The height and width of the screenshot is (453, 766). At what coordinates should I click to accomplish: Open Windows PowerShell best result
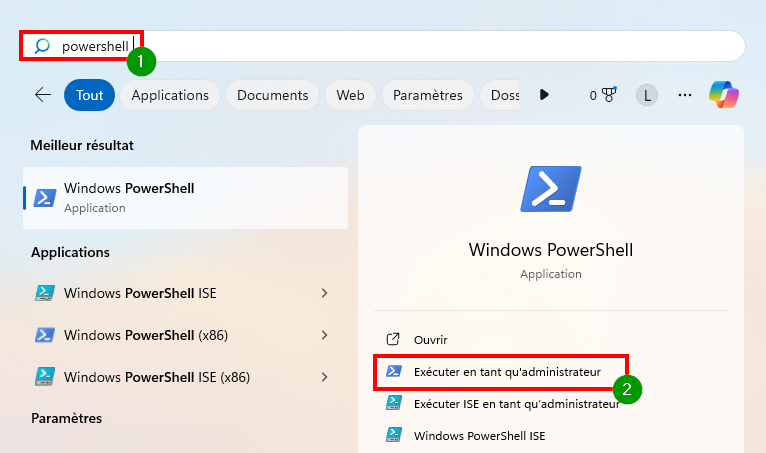tap(186, 198)
